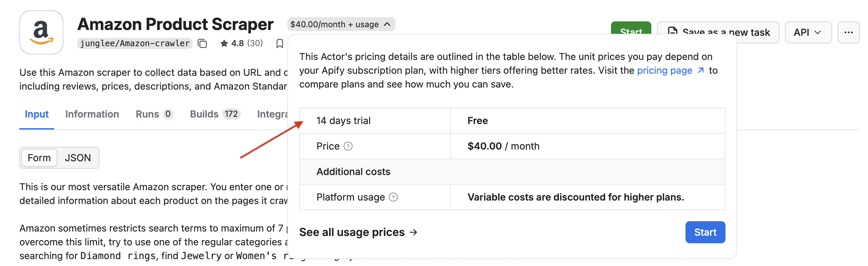
Task: Click the bookmark icon beside the rating
Action: click(x=280, y=43)
